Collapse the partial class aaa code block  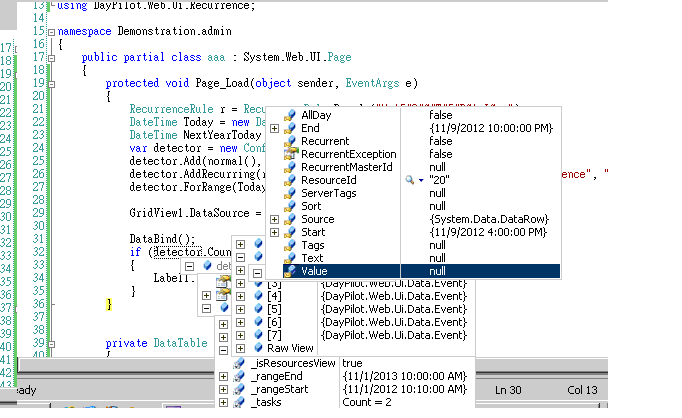[51, 58]
